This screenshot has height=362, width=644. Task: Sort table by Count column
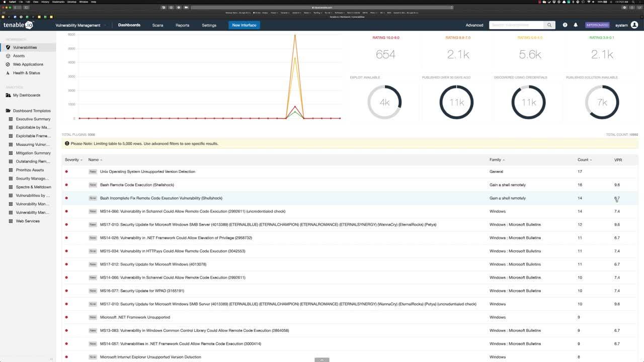[584, 160]
